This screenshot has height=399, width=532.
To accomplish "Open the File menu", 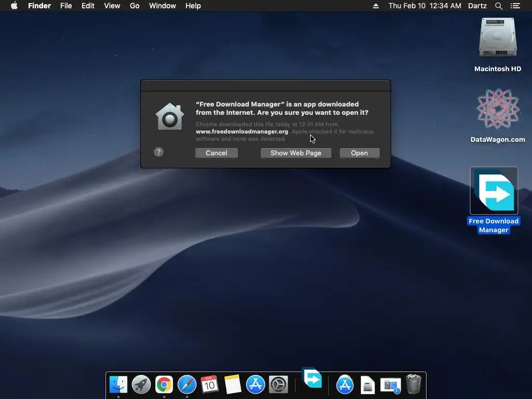I will point(66,6).
